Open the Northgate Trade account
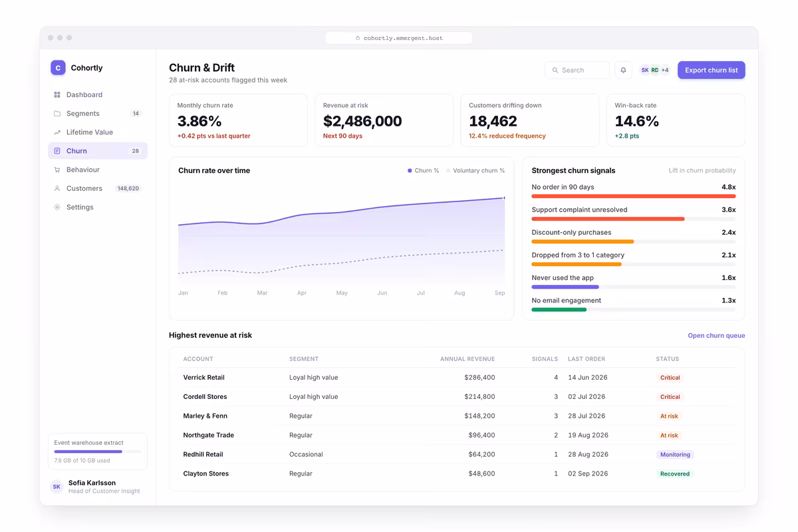The image size is (798, 532). [x=208, y=436]
